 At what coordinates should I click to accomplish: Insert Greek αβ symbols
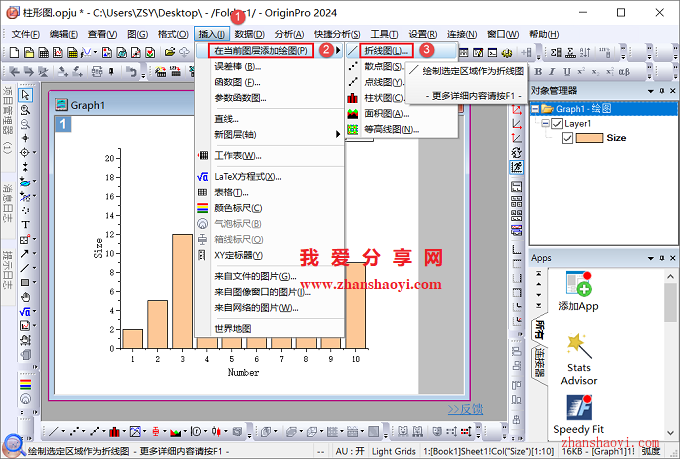(624, 72)
